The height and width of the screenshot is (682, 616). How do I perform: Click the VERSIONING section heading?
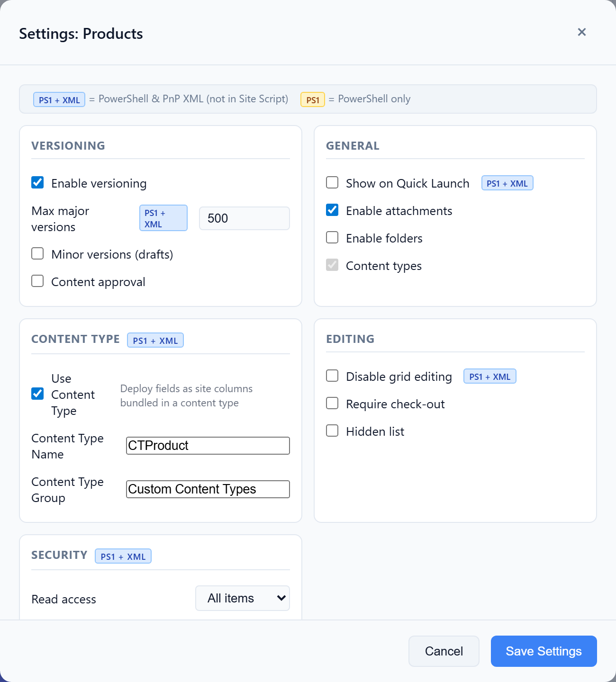(68, 146)
